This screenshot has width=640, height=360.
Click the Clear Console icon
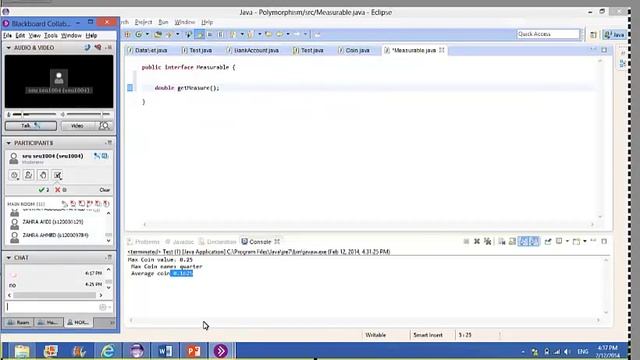(x=502, y=242)
